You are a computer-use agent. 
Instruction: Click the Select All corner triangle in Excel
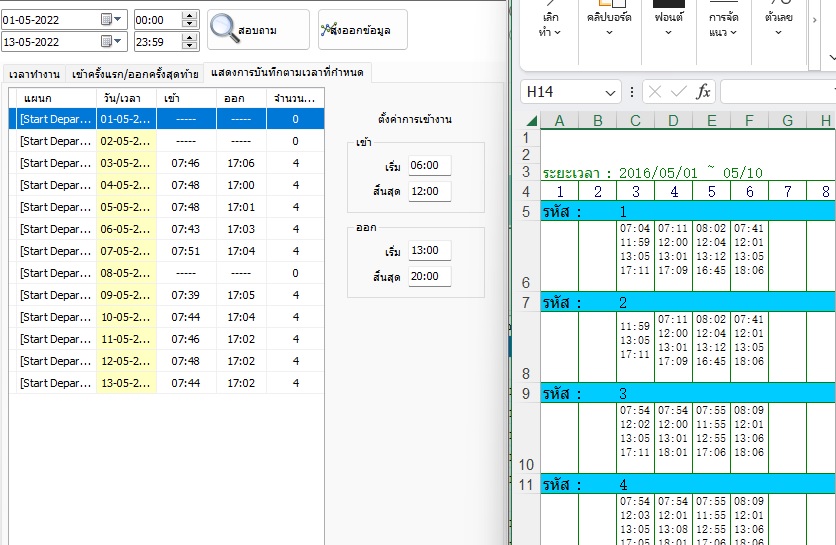click(x=532, y=121)
